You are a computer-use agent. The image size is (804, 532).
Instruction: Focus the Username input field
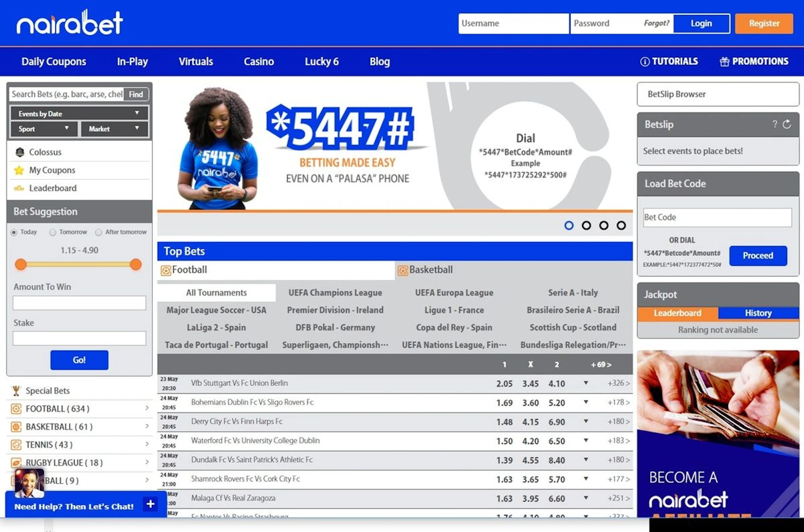(x=513, y=23)
